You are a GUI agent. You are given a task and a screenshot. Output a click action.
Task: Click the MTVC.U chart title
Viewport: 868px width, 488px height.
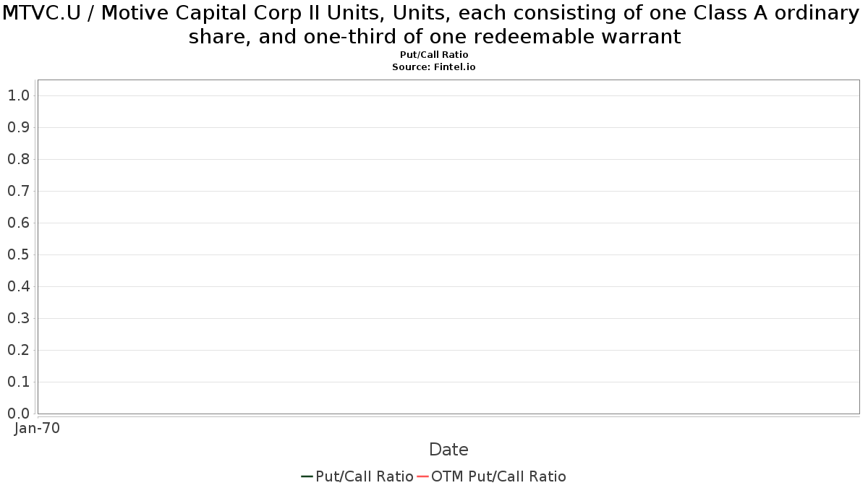tap(434, 24)
